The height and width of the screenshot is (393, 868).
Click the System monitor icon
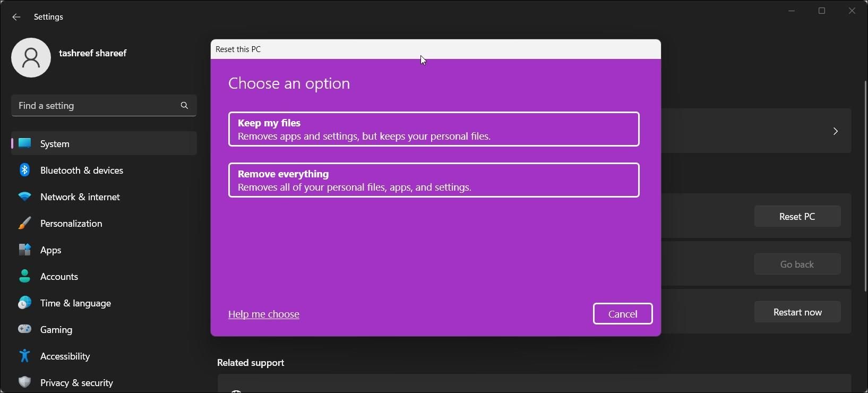click(x=24, y=143)
